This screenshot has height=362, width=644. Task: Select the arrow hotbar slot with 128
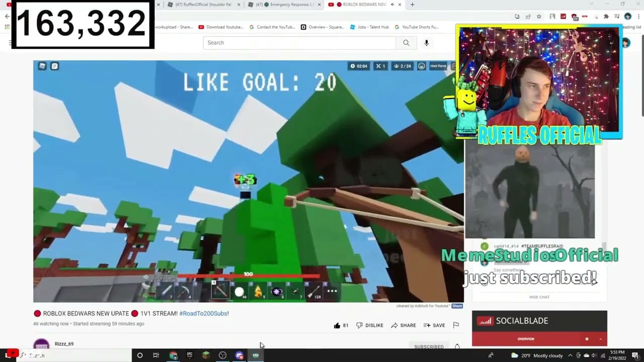[x=314, y=292]
